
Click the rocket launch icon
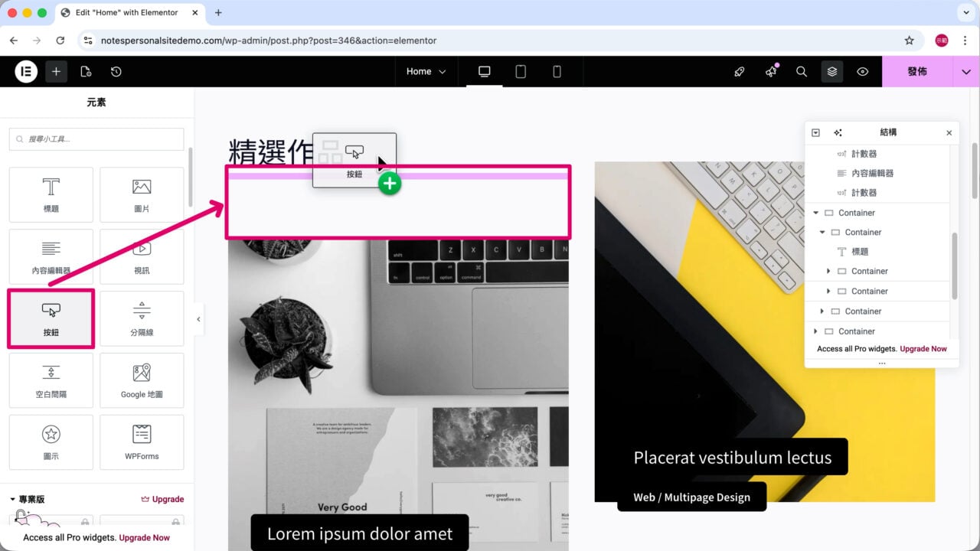[x=740, y=71]
